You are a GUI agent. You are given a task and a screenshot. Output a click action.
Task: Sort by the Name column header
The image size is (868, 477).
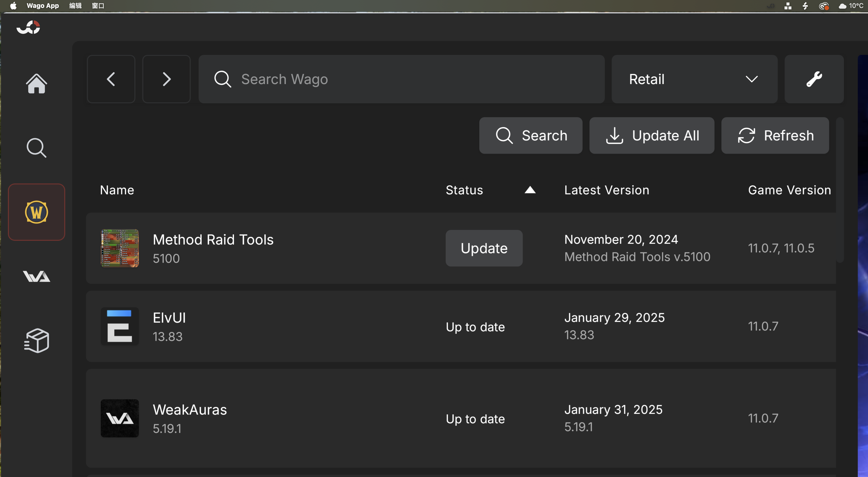click(x=117, y=190)
